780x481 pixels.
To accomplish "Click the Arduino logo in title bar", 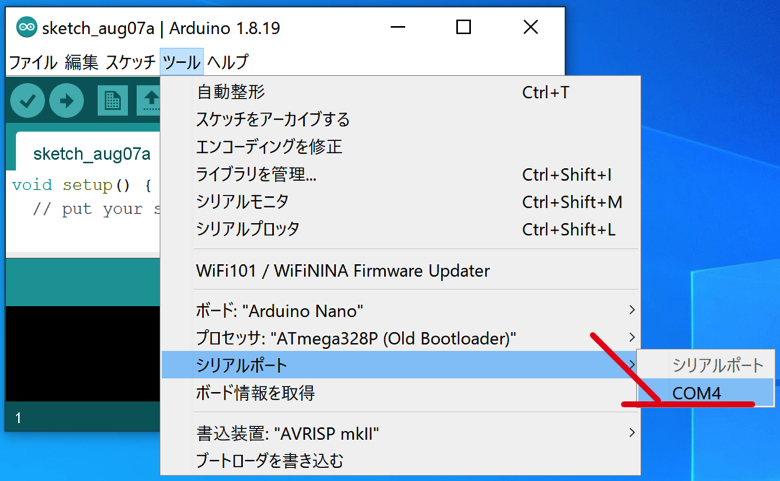I will pyautogui.click(x=26, y=27).
